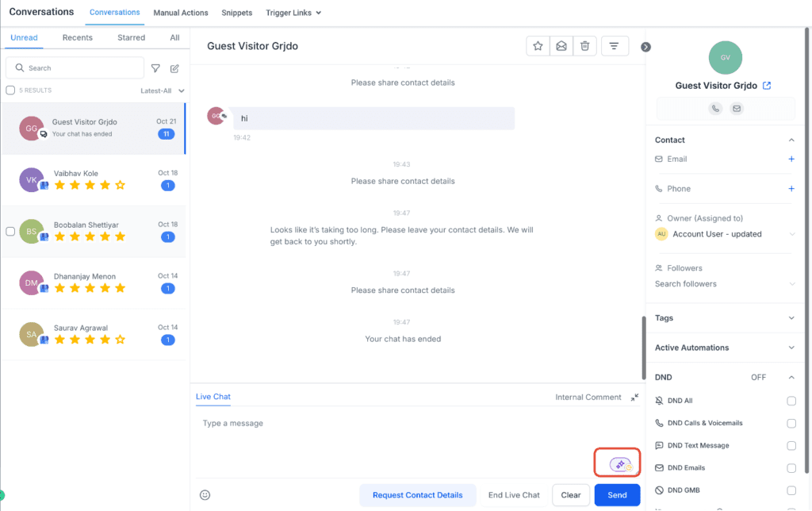Call contact using phone icon

coord(714,108)
